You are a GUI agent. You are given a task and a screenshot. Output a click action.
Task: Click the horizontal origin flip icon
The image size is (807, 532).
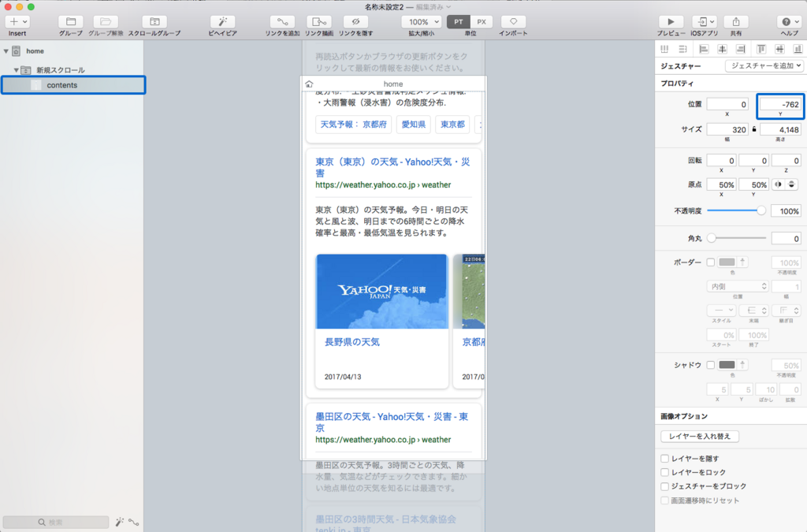click(x=778, y=184)
